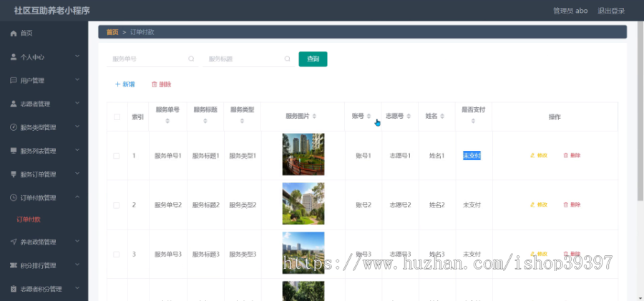Click the chat icon beside 用户管理
Screen dimensions: 644x301
tap(13, 80)
